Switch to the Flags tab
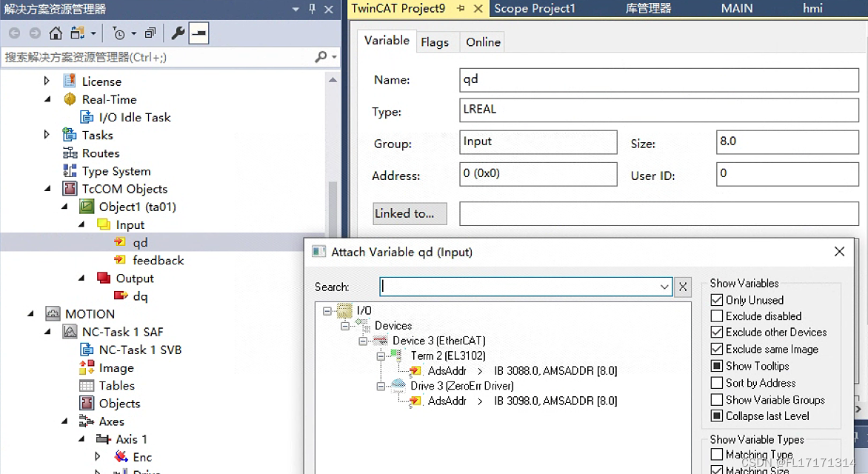The image size is (868, 474). [435, 42]
